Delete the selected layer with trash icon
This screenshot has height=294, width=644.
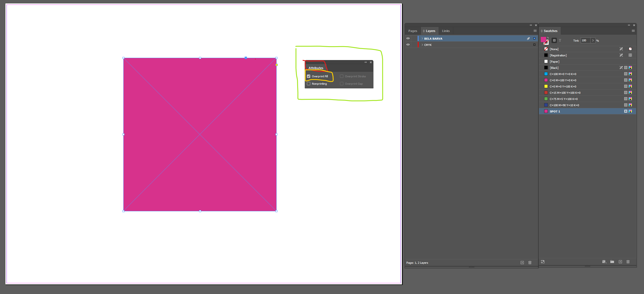[x=530, y=263]
